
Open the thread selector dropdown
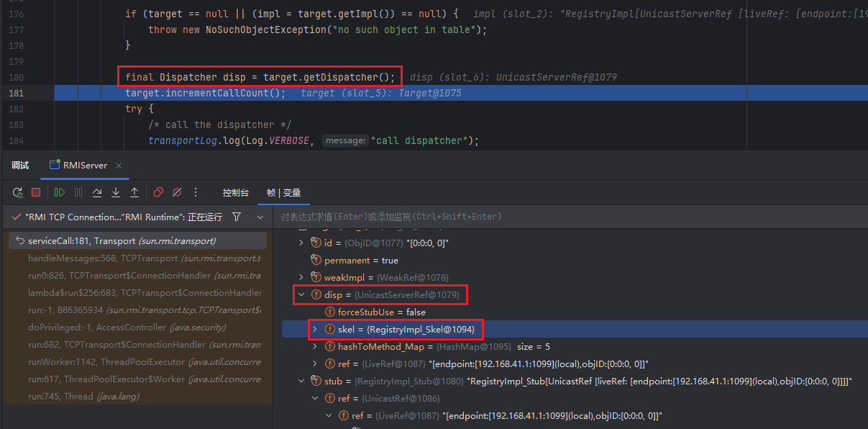point(260,217)
